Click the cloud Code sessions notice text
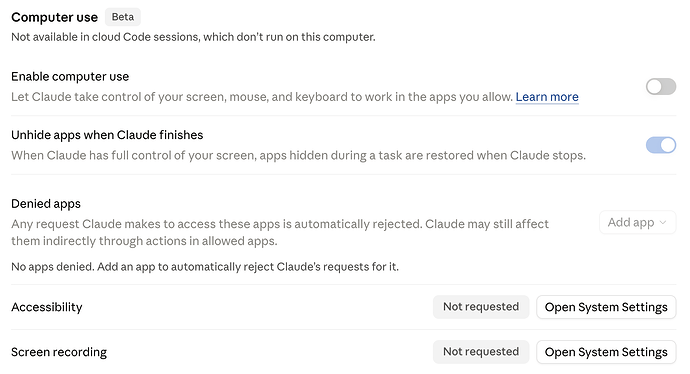The image size is (690, 374). click(x=193, y=37)
